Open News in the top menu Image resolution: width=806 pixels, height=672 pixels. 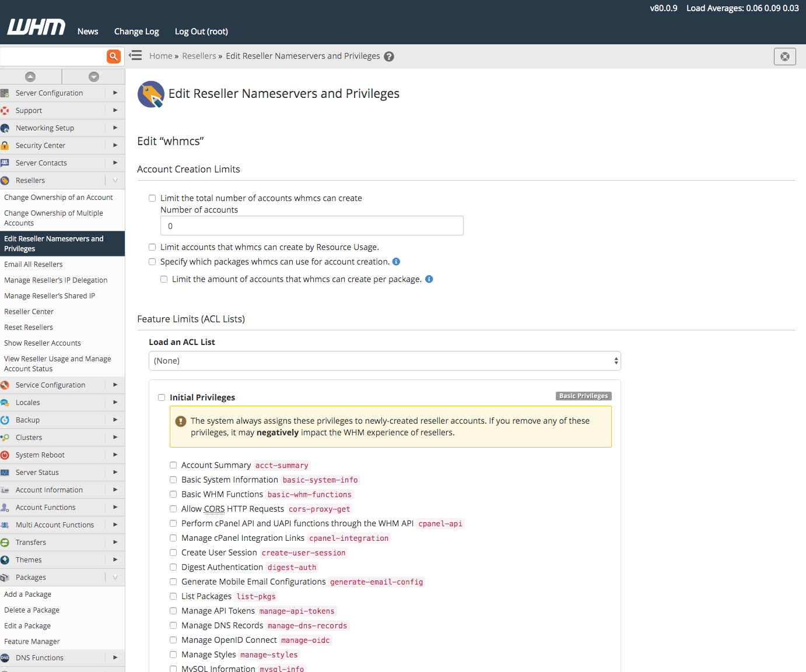[x=88, y=31]
